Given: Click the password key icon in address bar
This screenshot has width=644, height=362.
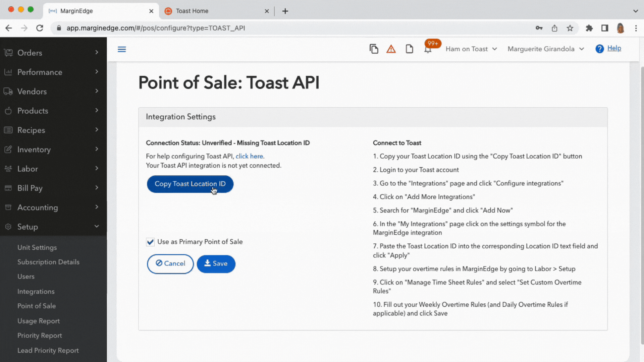Looking at the screenshot, I should [x=539, y=28].
